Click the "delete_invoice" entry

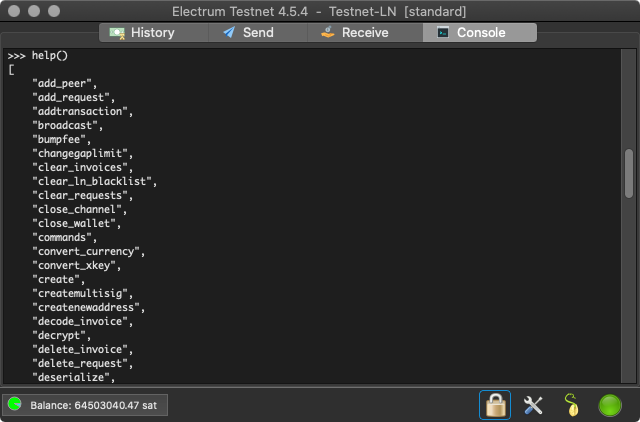(82, 349)
